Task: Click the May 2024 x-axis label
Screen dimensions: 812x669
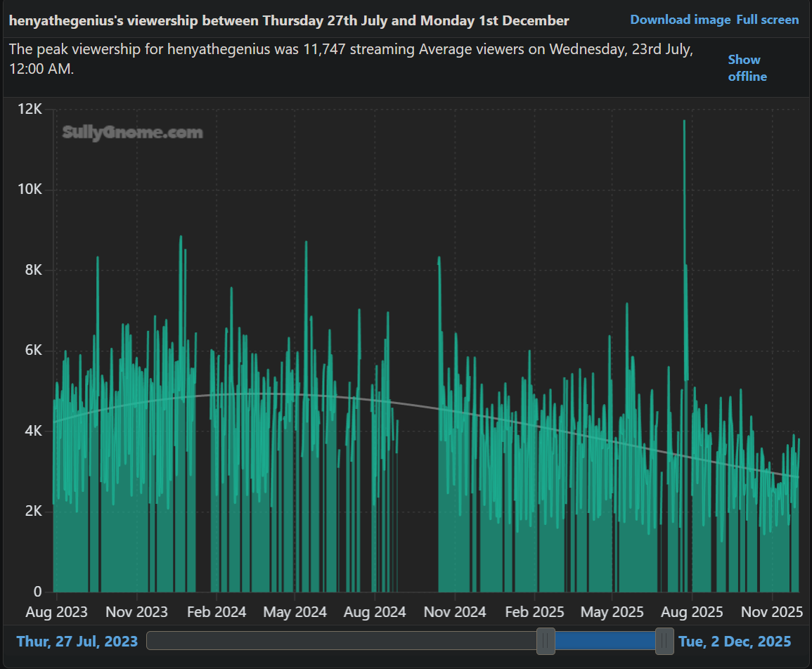Action: (295, 612)
